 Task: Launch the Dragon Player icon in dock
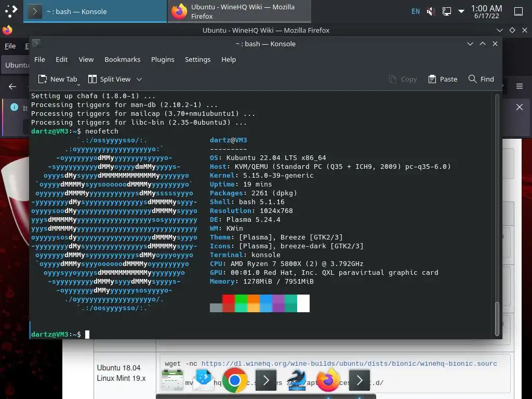[x=297, y=380]
